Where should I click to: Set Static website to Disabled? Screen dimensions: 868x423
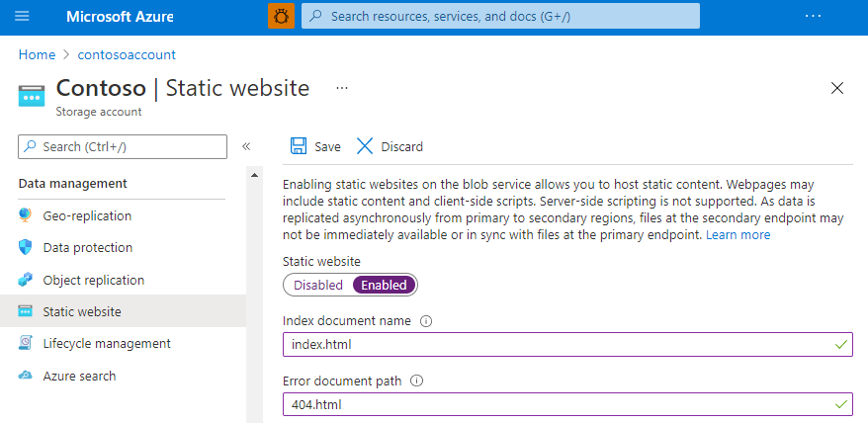click(x=317, y=285)
